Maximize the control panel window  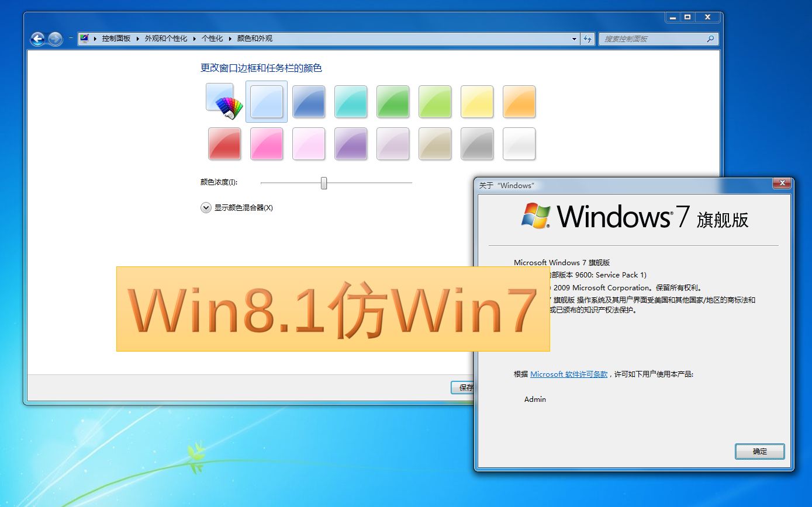coord(687,18)
